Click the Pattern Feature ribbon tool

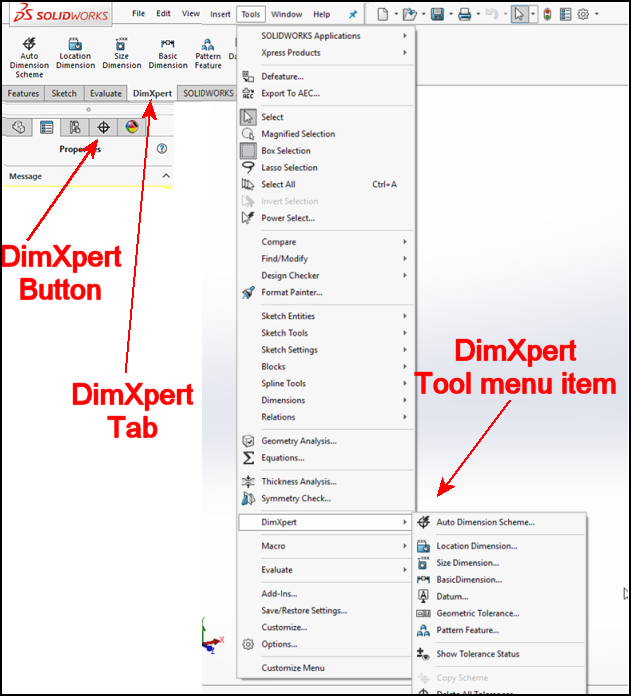(208, 53)
